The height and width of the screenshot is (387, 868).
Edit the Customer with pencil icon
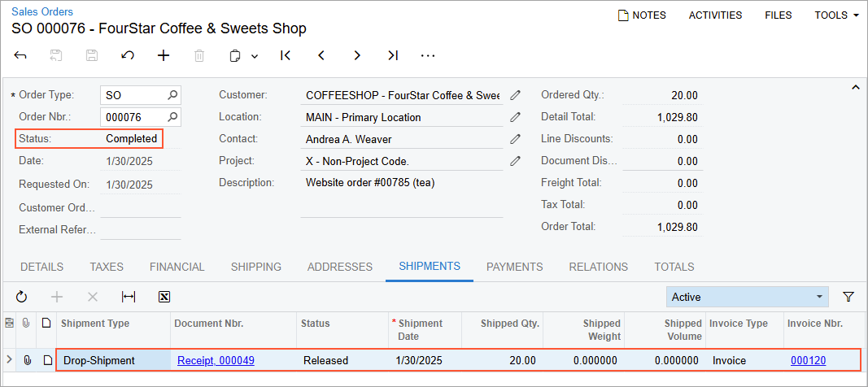[x=515, y=95]
